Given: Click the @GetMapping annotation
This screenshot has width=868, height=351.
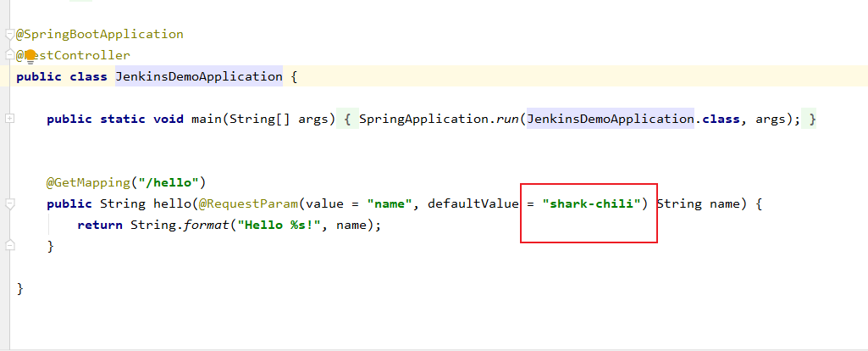Looking at the screenshot, I should pyautogui.click(x=88, y=183).
